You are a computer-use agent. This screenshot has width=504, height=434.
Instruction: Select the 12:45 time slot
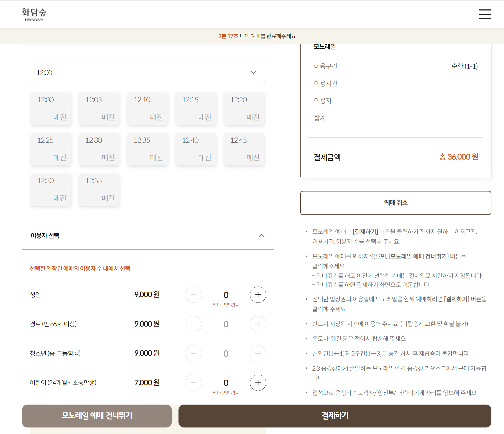point(244,149)
